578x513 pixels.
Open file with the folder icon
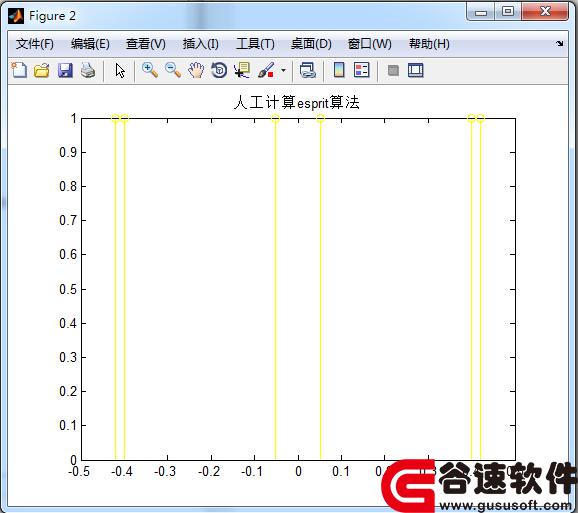(x=42, y=70)
